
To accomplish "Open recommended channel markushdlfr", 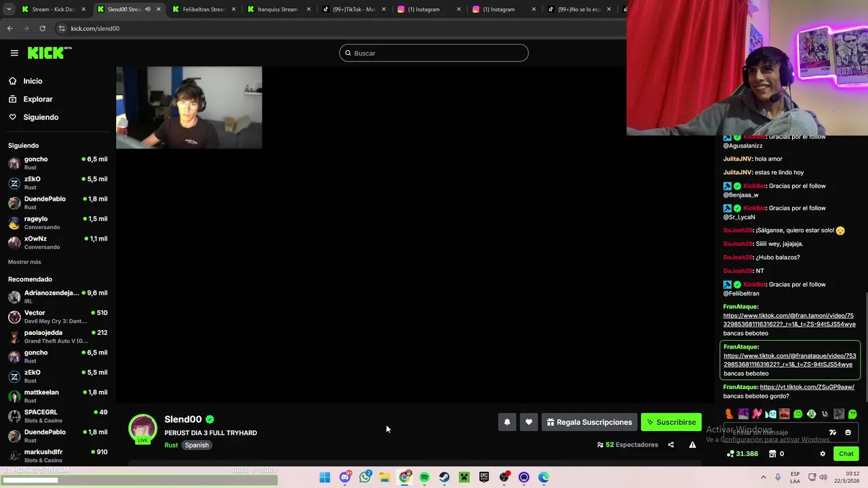I will [x=58, y=455].
